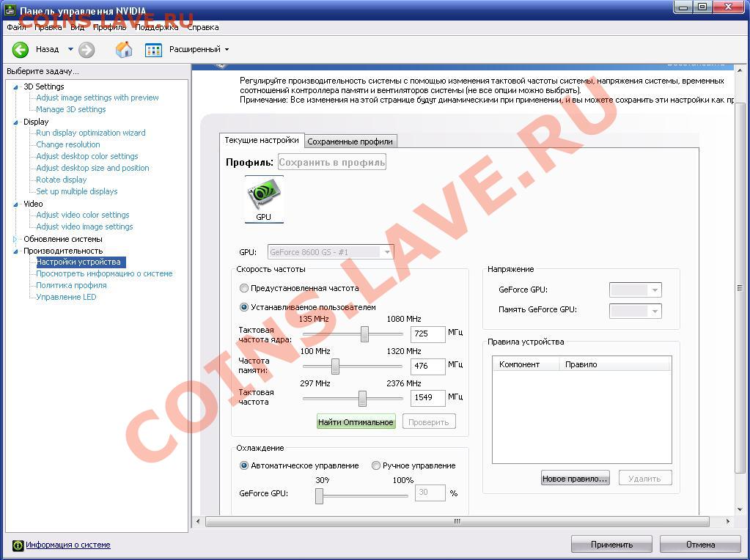The width and height of the screenshot is (750, 560).
Task: Open Run display optimization wizard
Action: pos(91,133)
